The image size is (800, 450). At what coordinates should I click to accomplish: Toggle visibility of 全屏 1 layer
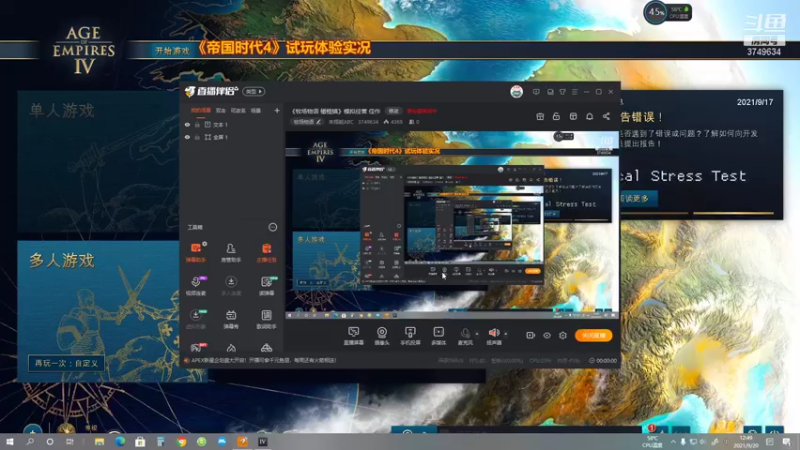187,137
